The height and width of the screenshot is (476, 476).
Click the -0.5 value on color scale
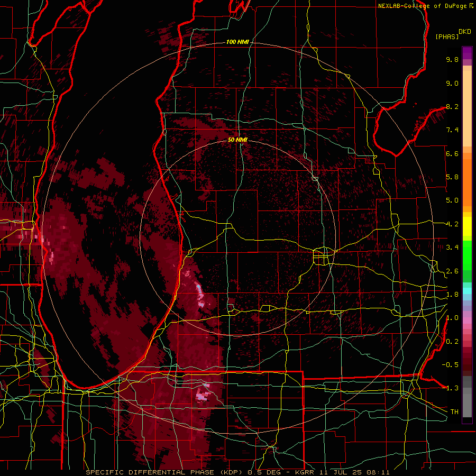(450, 365)
